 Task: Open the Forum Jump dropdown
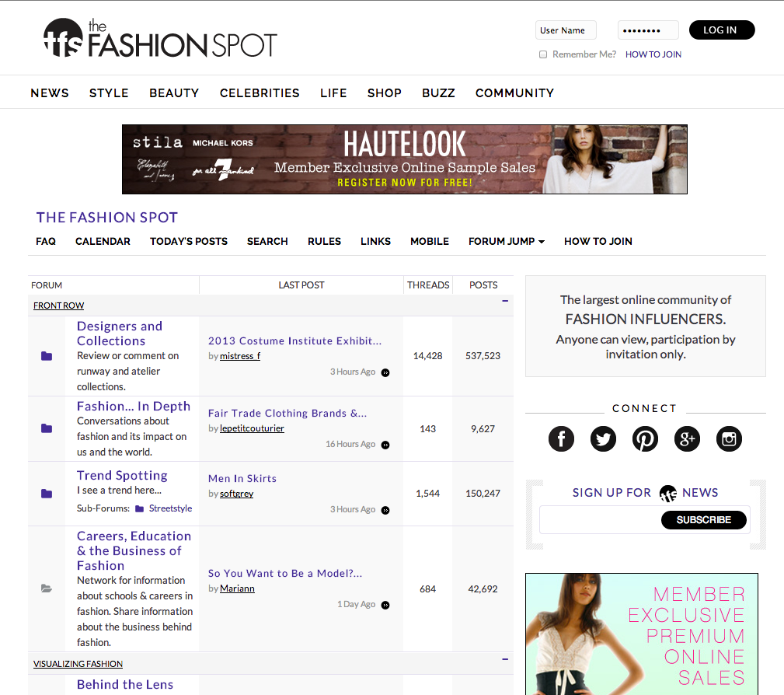click(507, 241)
